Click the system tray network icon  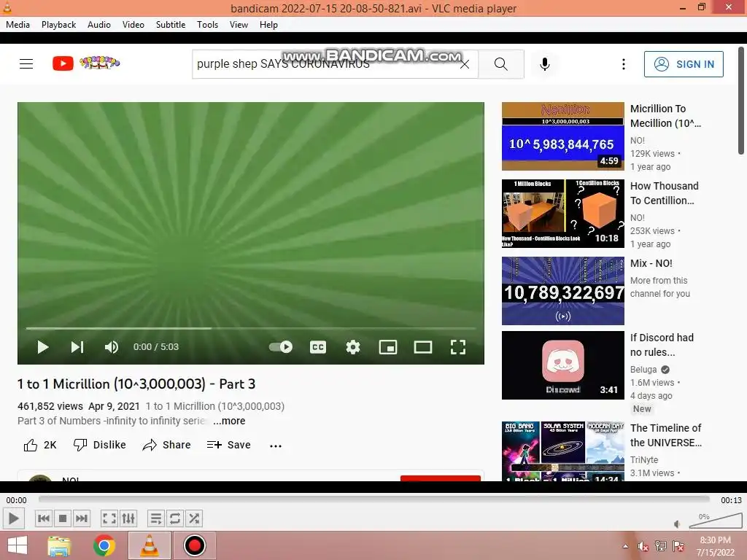tap(661, 546)
